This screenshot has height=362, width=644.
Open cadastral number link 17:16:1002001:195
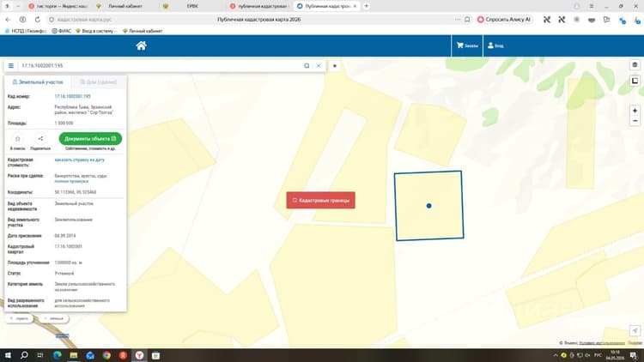coord(73,96)
